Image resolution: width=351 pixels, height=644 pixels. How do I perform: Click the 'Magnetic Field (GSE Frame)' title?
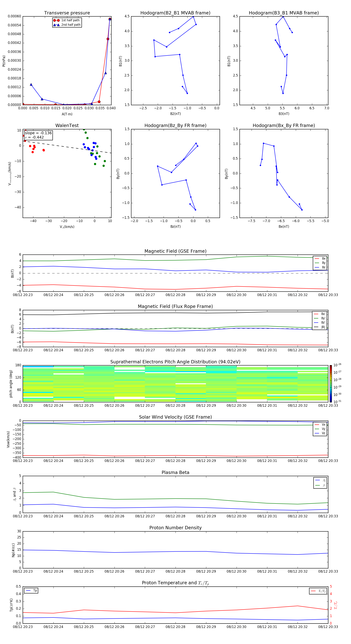coord(175,251)
